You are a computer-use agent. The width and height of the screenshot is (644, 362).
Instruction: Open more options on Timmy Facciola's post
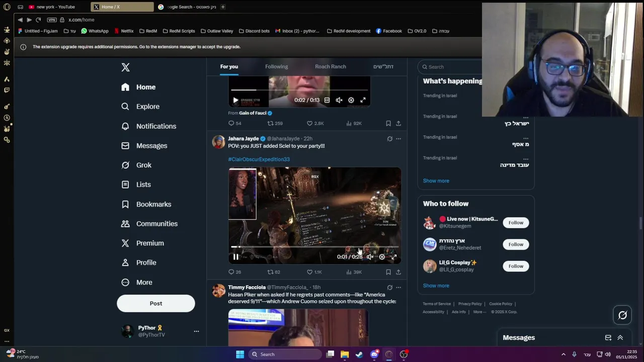(x=398, y=288)
